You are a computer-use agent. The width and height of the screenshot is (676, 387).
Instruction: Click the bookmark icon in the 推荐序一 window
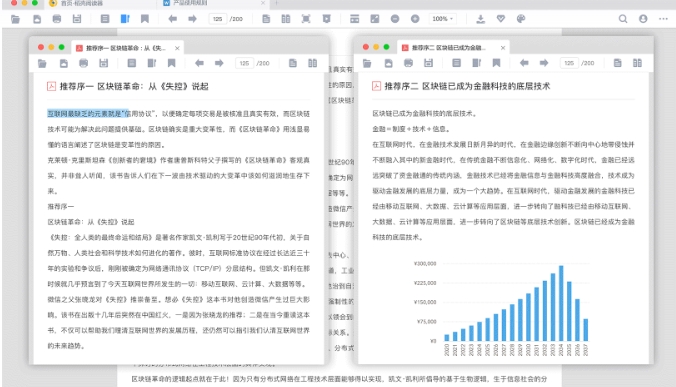point(172,63)
